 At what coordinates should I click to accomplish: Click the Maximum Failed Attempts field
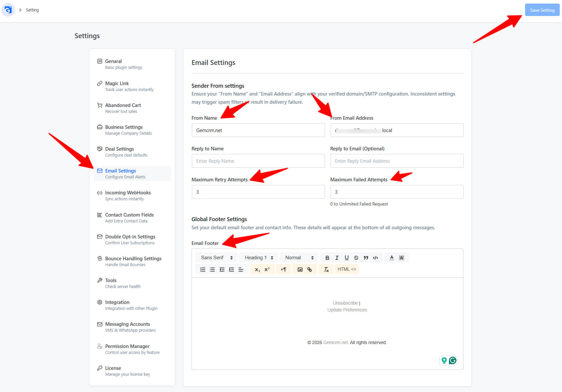point(397,192)
